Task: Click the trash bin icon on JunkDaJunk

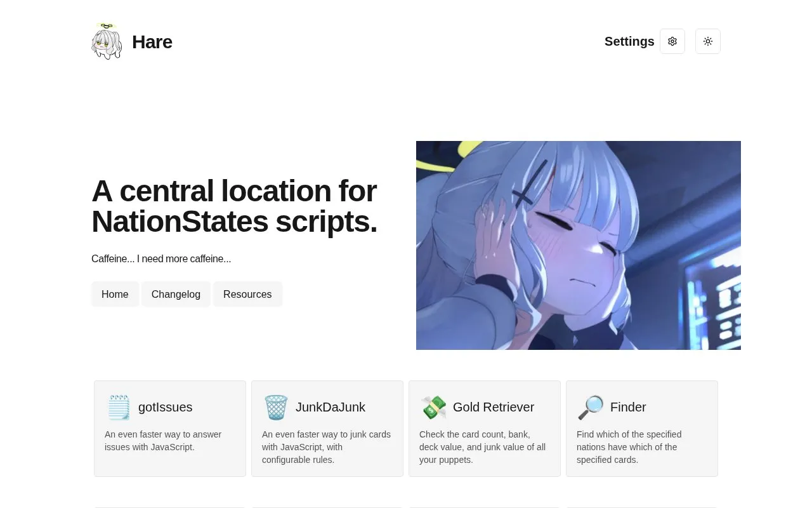Action: click(276, 407)
